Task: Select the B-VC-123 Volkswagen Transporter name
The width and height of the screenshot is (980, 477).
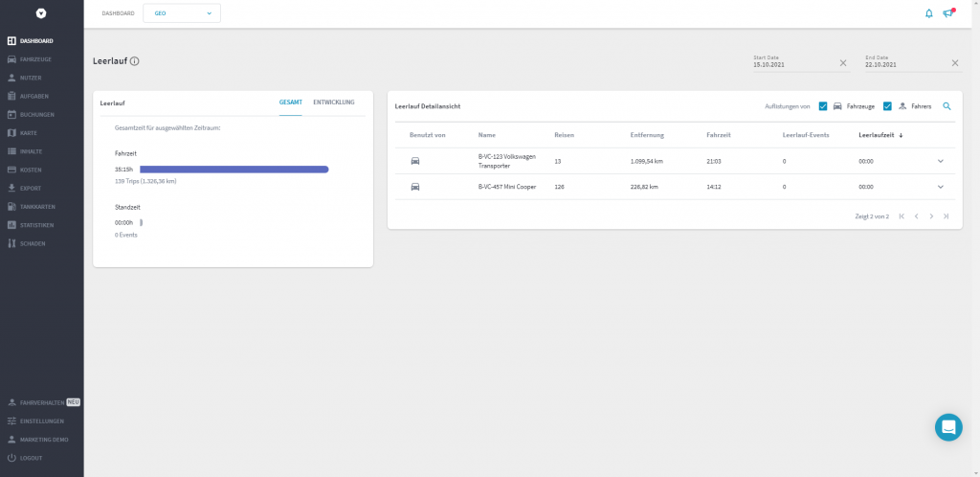Action: tap(507, 161)
